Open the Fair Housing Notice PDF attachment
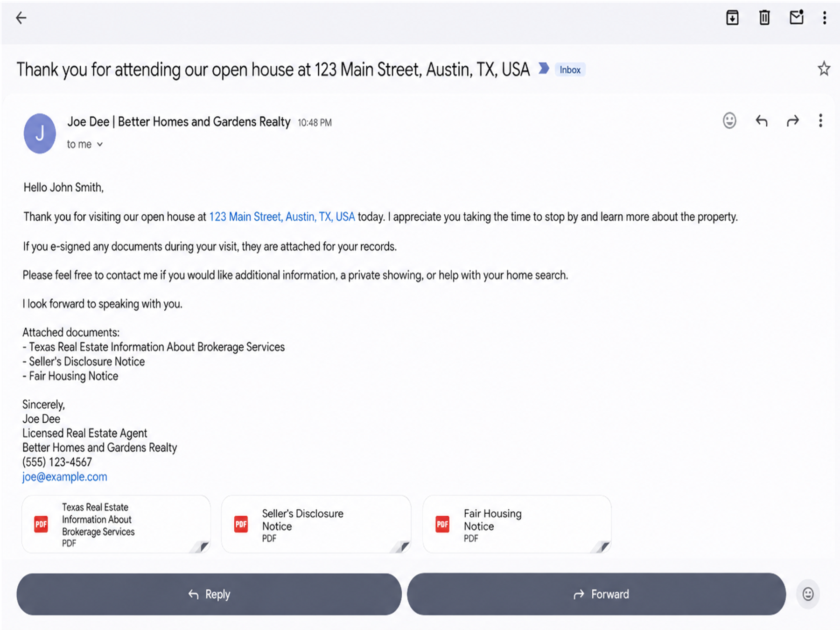This screenshot has height=630, width=840. pyautogui.click(x=517, y=524)
